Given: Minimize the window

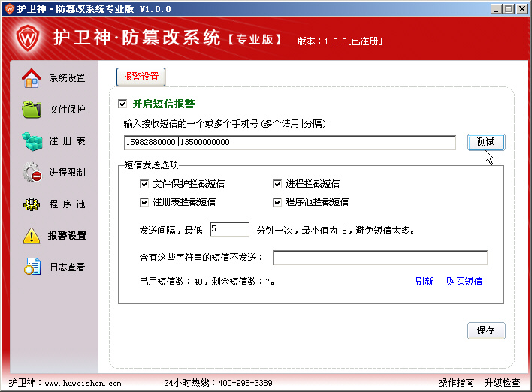Looking at the screenshot, I should click(497, 9).
